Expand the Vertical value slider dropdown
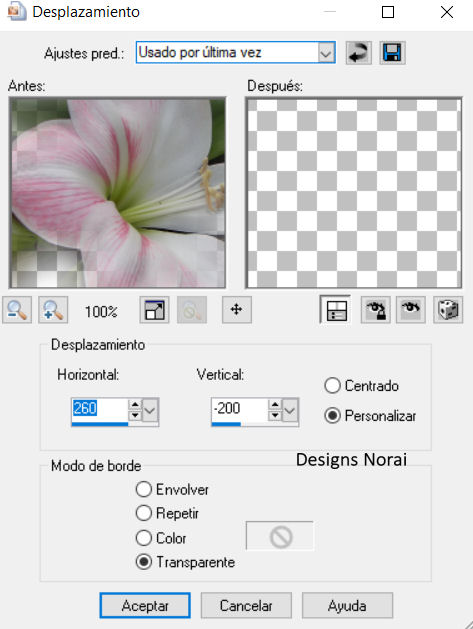The image size is (473, 629). point(290,410)
